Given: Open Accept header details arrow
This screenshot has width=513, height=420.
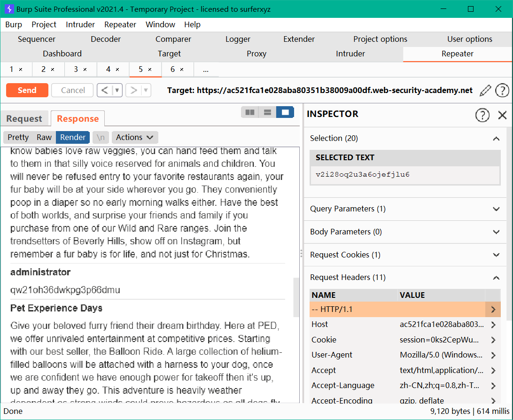Looking at the screenshot, I should coord(493,370).
